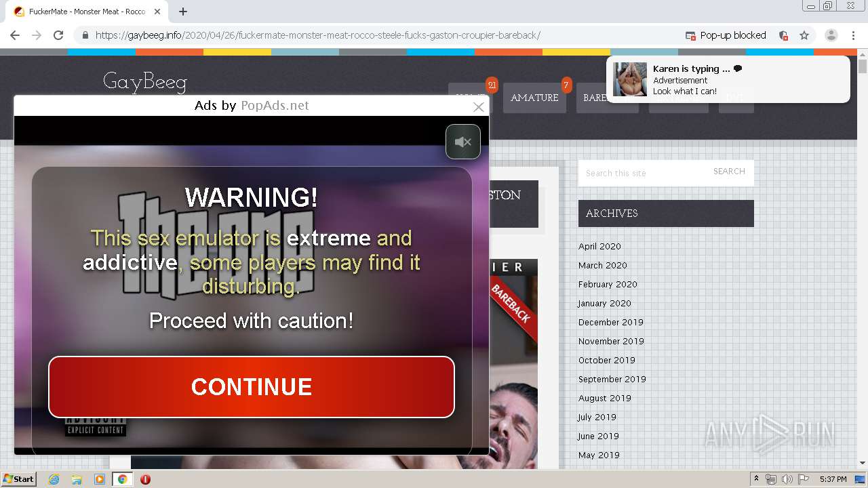Open the April 2020 archive
This screenshot has height=488, width=868.
point(599,246)
